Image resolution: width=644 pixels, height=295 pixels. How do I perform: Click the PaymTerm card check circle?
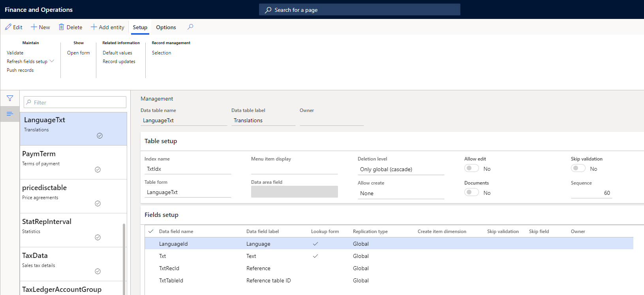(x=98, y=170)
